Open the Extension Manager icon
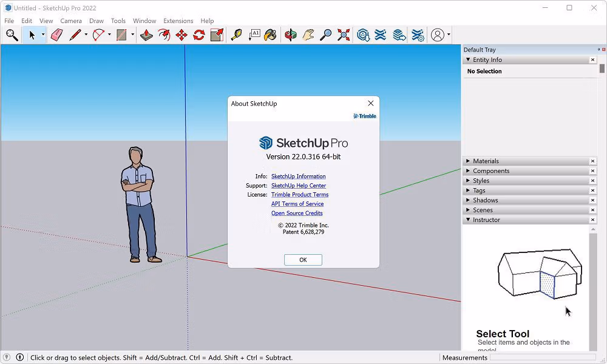 pos(418,35)
